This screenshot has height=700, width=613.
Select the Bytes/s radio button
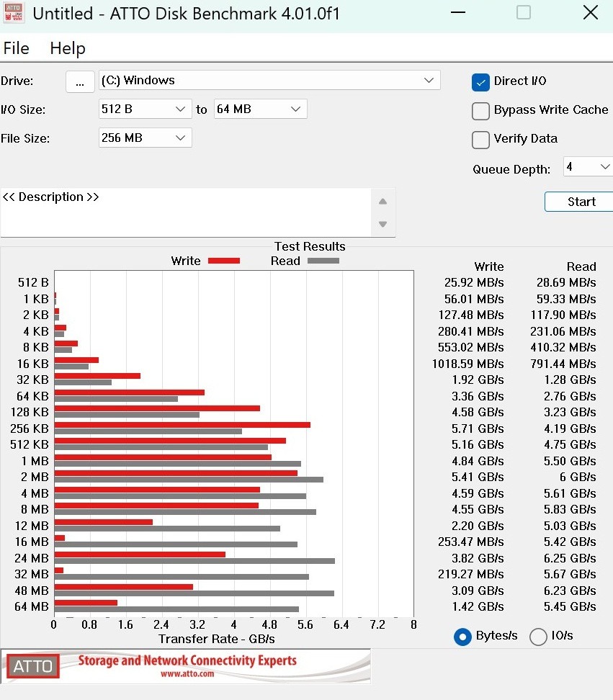(x=462, y=637)
